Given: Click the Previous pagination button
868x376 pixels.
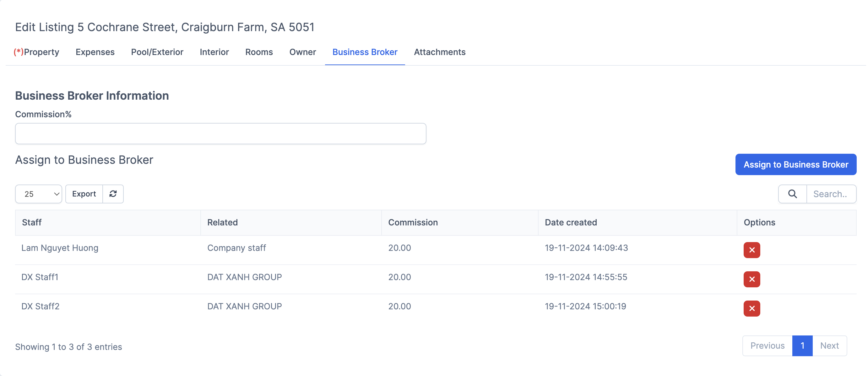Looking at the screenshot, I should 767,346.
